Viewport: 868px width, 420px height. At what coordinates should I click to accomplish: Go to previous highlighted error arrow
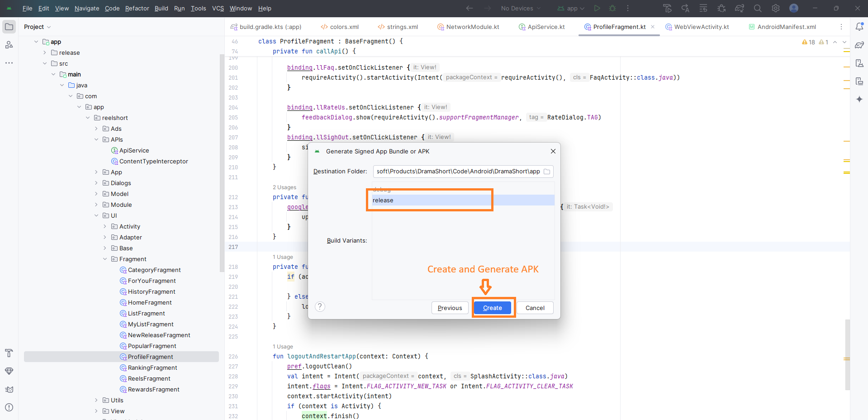click(835, 42)
